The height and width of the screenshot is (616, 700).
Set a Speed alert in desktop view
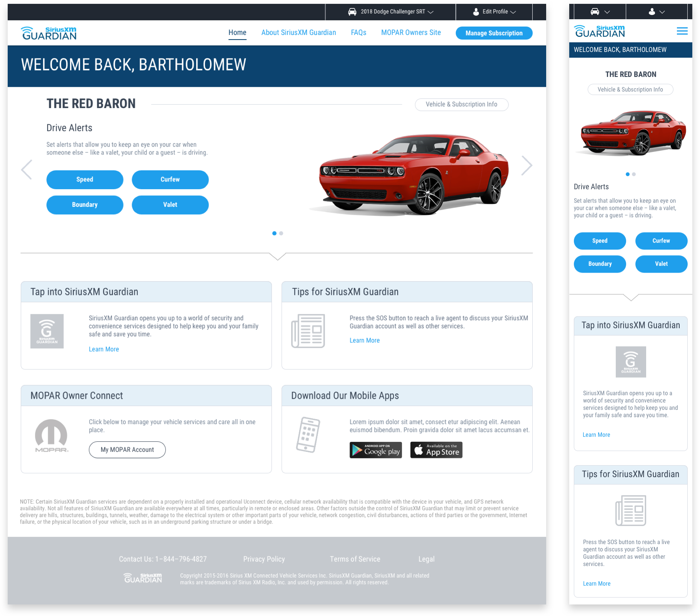coord(85,180)
